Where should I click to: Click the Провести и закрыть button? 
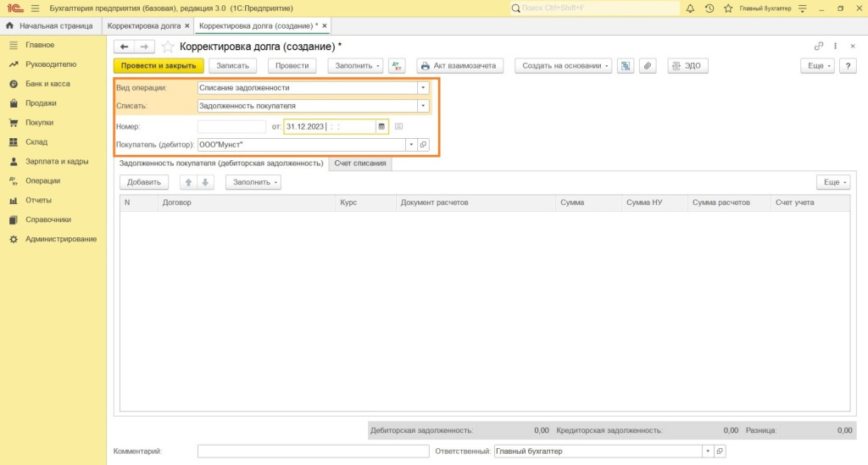pyautogui.click(x=159, y=66)
